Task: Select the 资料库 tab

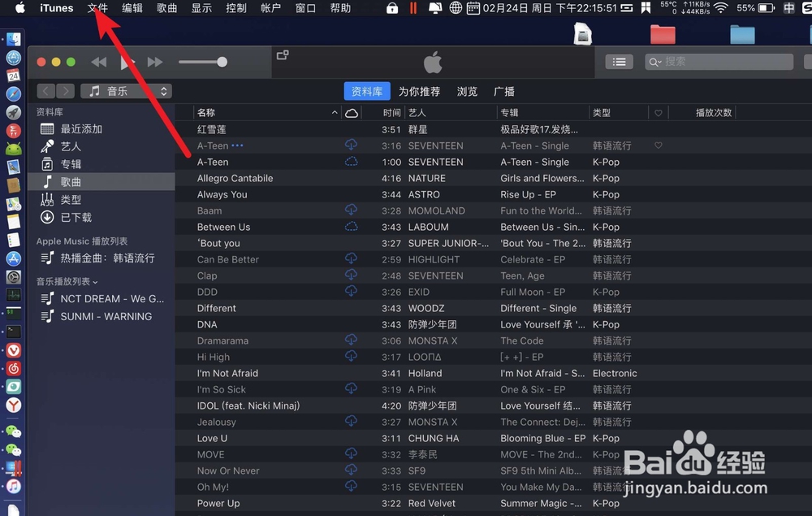Action: click(367, 92)
